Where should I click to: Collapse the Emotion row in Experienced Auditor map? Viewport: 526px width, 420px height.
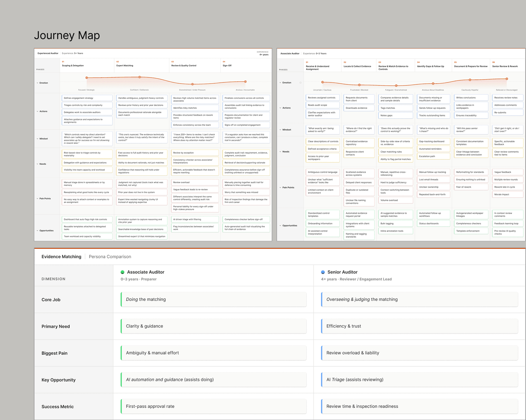pos(37,83)
